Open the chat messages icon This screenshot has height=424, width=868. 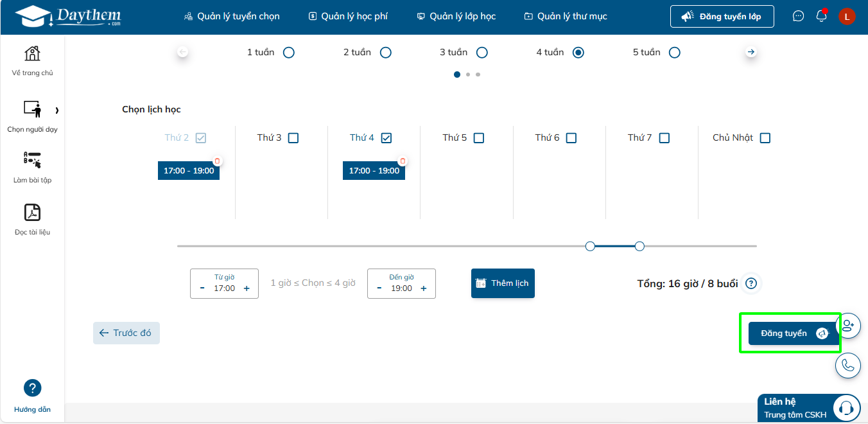click(x=798, y=16)
